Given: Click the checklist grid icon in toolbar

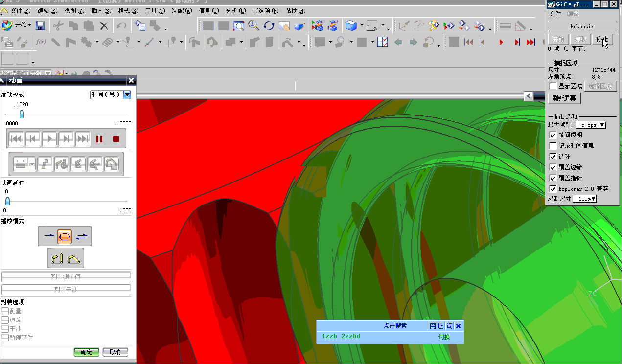Looking at the screenshot, I should point(383,42).
